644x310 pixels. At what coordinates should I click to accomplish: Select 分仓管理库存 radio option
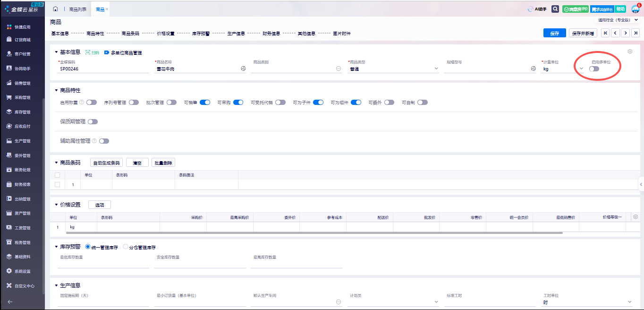point(126,247)
